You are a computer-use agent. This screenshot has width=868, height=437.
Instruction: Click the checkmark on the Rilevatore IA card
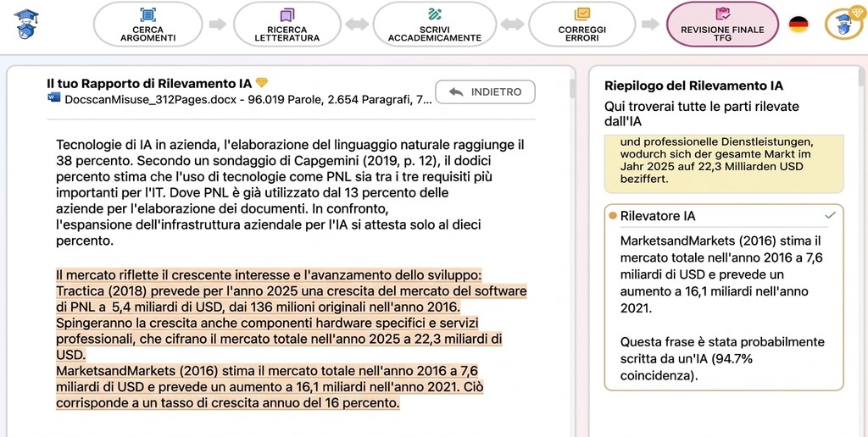coord(830,215)
